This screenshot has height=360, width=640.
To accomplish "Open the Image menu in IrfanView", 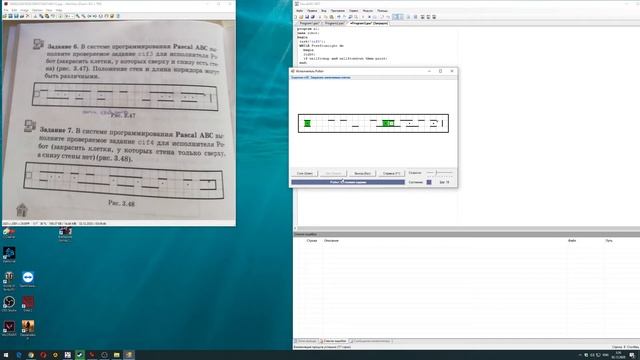I will pos(24,10).
